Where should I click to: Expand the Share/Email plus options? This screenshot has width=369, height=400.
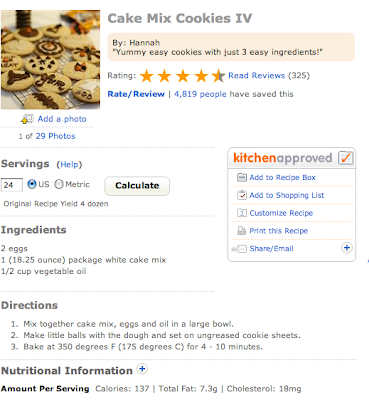pos(347,248)
